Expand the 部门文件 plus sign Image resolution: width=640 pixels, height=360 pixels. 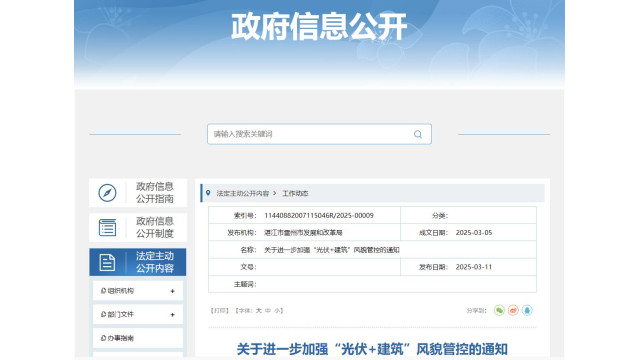point(172,315)
